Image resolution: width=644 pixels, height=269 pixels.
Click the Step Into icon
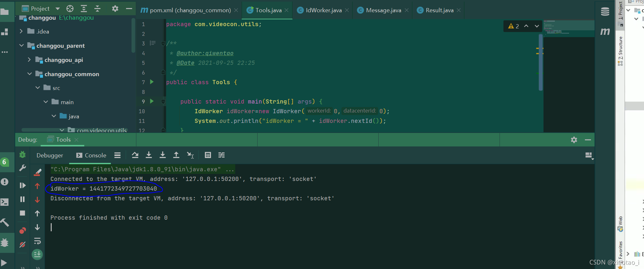pos(149,155)
